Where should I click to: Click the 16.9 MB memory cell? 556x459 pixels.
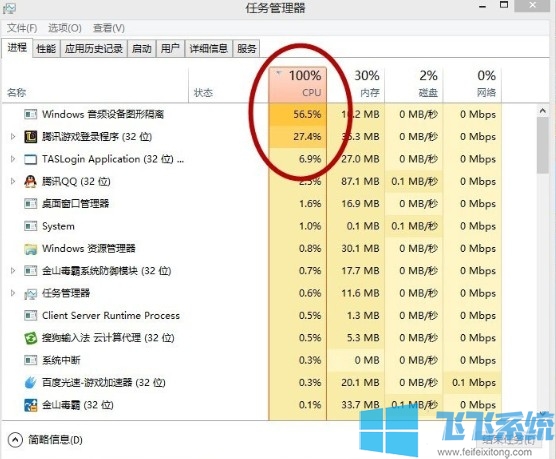[356, 204]
